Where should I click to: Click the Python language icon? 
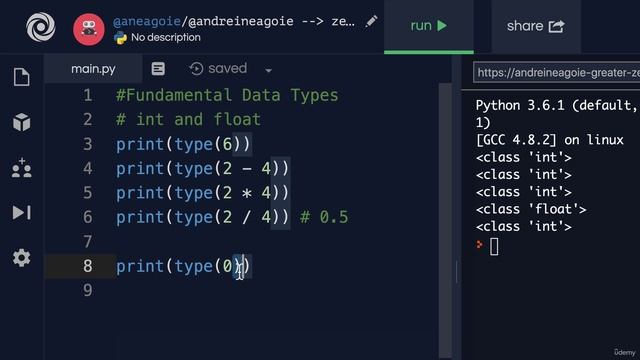[x=120, y=38]
